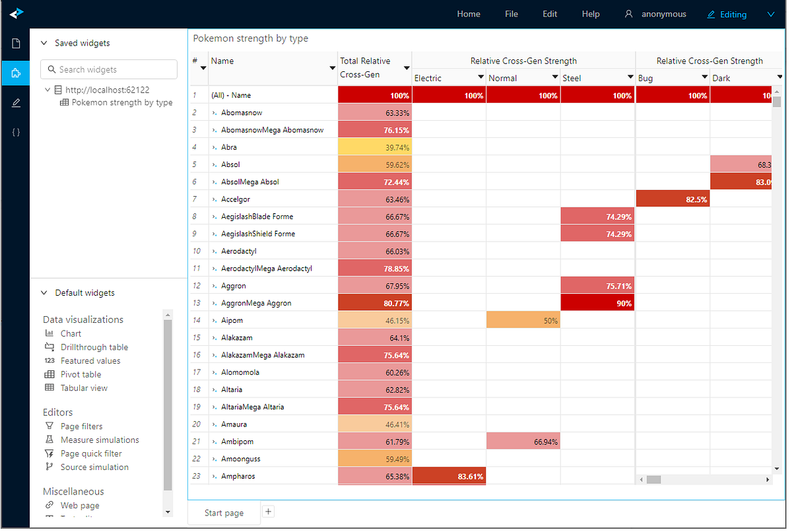792x532 pixels.
Task: Click the plus button to add a page
Action: click(268, 511)
